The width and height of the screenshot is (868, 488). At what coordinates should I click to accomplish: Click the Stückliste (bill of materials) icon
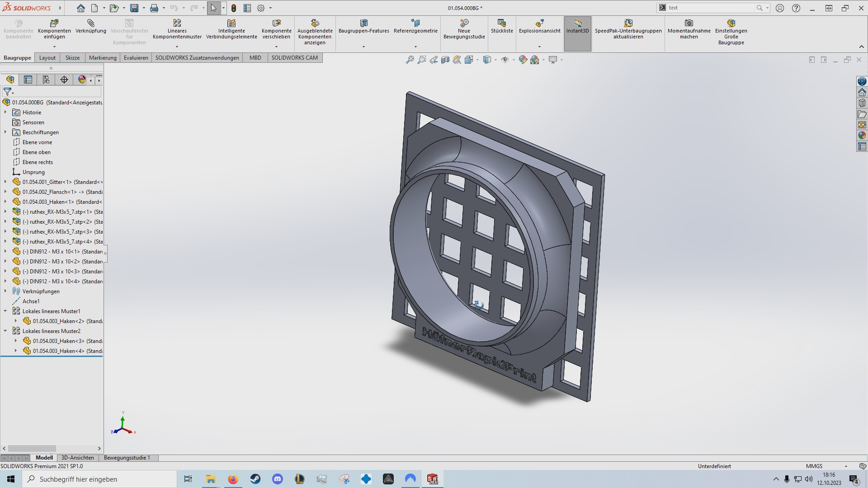[501, 23]
